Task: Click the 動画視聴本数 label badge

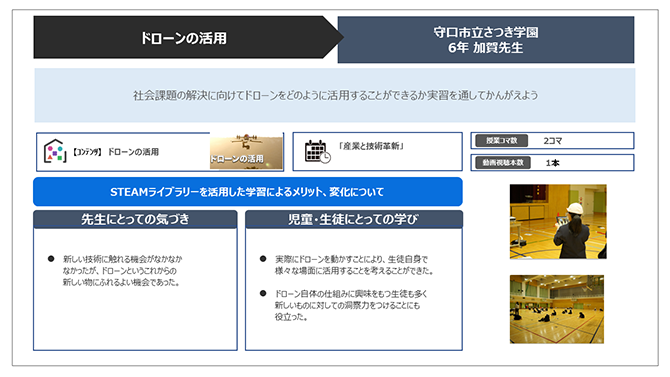Action: coord(503,163)
